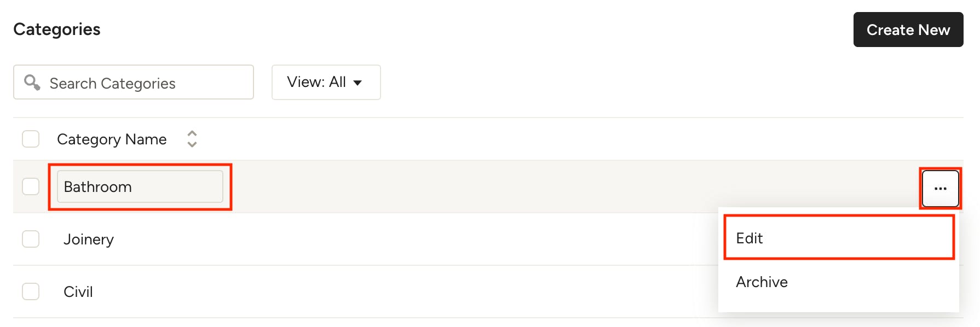The height and width of the screenshot is (327, 980).
Task: Click the sort ascending up chevron
Action: pyautogui.click(x=192, y=133)
